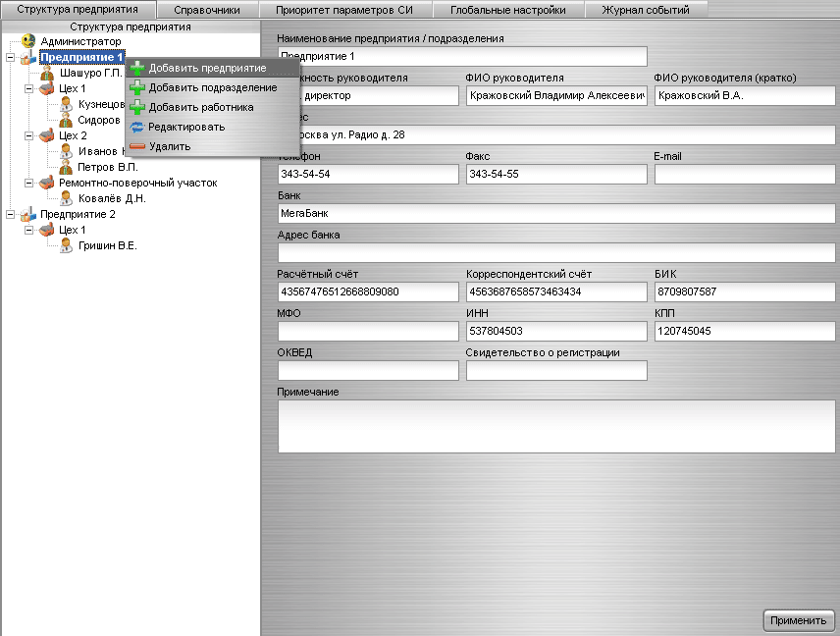This screenshot has height=636, width=840.
Task: Click the workshop icon next to Цех 2
Action: pos(47,135)
